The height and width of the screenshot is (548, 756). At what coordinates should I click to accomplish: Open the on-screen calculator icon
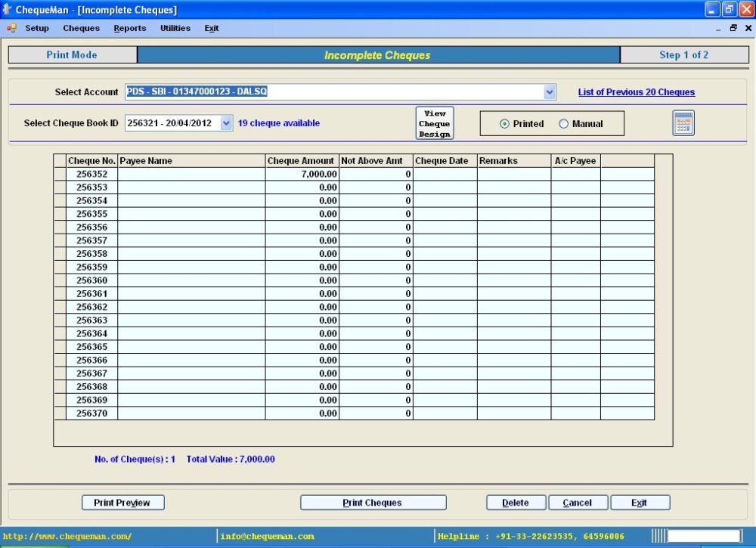pyautogui.click(x=682, y=122)
